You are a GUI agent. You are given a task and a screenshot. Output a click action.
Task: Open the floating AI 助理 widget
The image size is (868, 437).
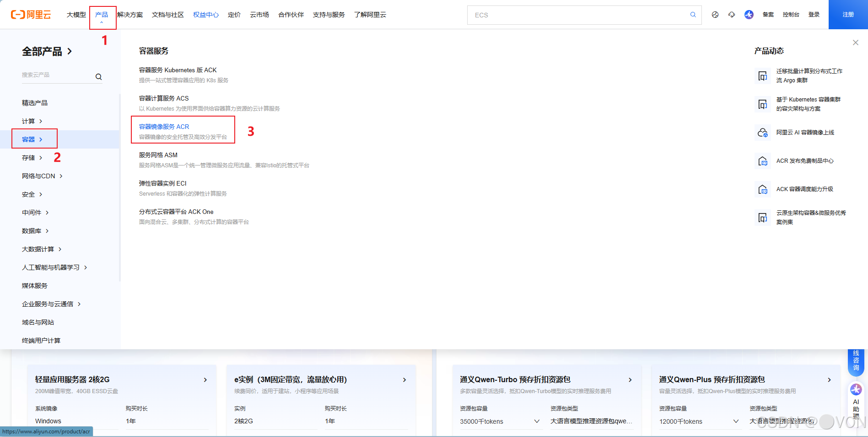[x=856, y=402]
